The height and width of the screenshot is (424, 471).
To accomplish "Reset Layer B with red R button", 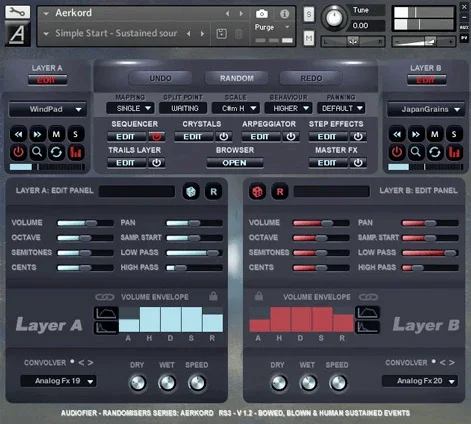I will pos(280,192).
